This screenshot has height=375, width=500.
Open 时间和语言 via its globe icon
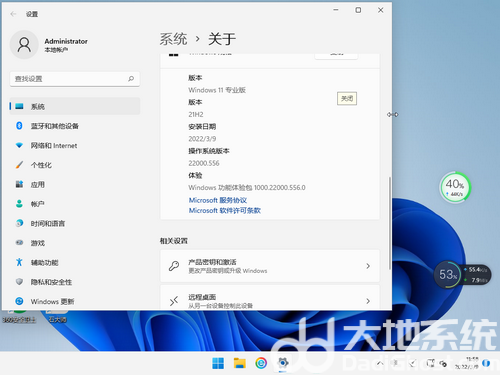(x=19, y=223)
